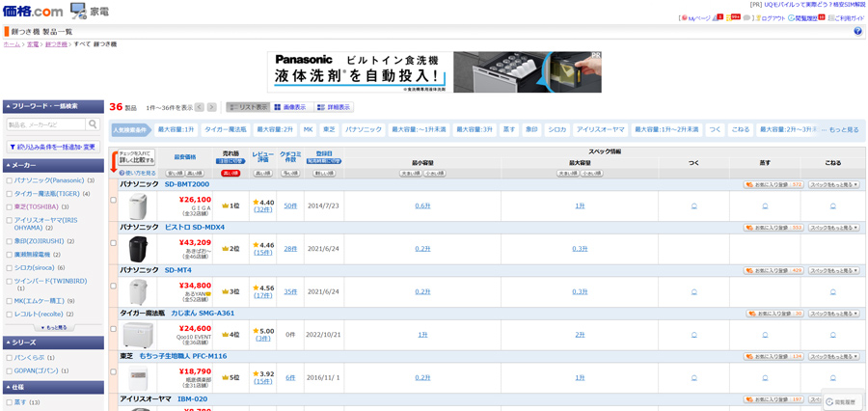The height and width of the screenshot is (411, 868).
Task: Collapse the 仕様 filter section
Action: (x=53, y=387)
